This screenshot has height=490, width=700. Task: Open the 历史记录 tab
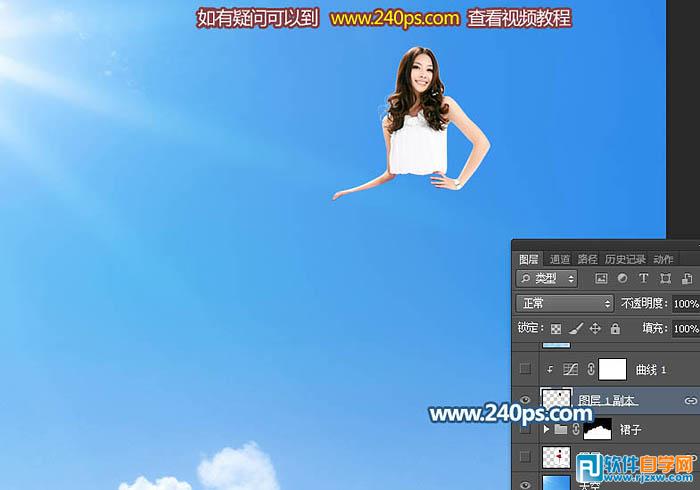pyautogui.click(x=625, y=259)
